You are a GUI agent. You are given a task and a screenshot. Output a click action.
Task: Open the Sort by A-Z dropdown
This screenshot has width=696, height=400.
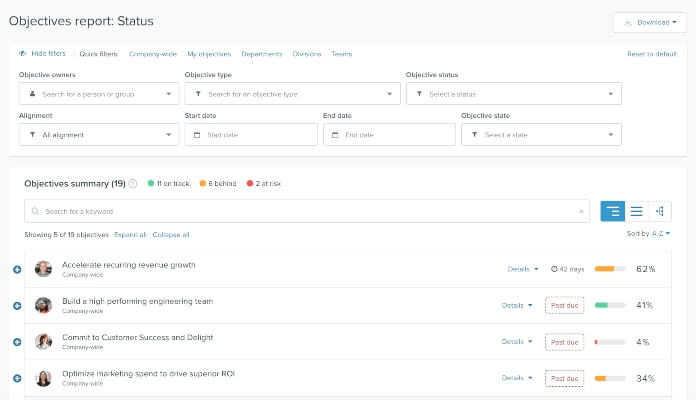(647, 234)
